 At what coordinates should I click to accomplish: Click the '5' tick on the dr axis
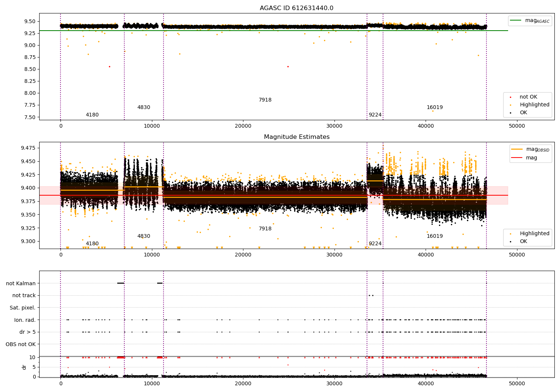(x=34, y=367)
